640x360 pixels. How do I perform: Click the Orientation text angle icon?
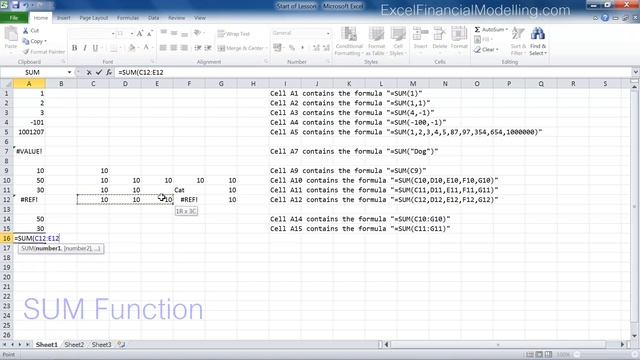coord(198,33)
